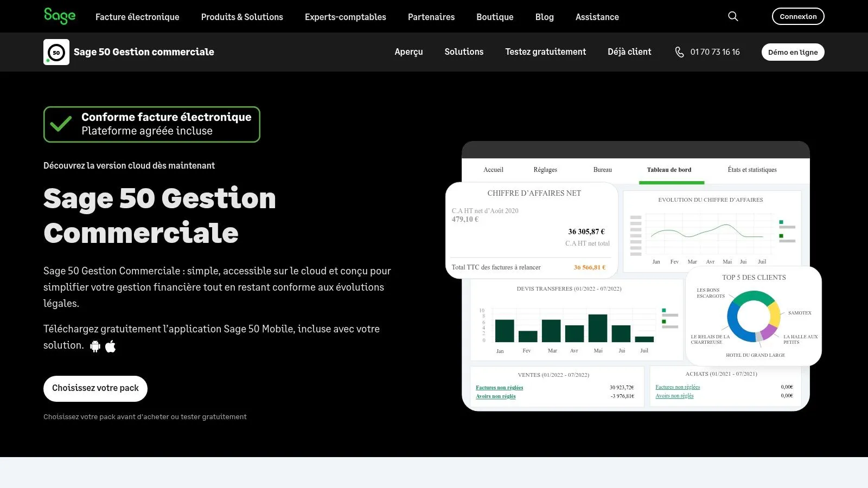The width and height of the screenshot is (868, 488).
Task: Click the Sage logo
Action: point(60,16)
